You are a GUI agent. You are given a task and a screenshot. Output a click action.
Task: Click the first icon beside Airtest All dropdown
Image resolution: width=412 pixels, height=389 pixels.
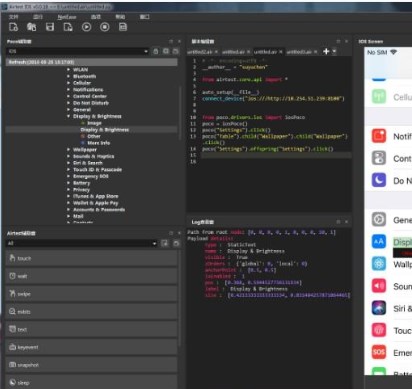(165, 243)
